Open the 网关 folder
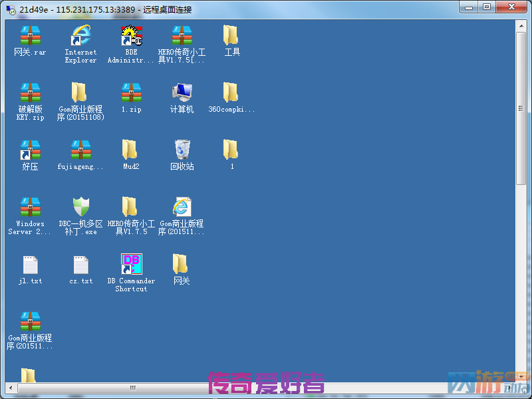Image resolution: width=532 pixels, height=399 pixels. coord(182,265)
